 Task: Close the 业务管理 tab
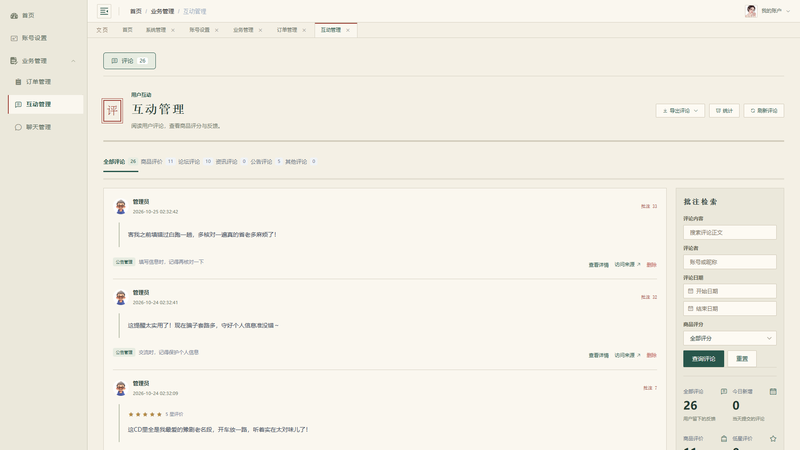tap(260, 30)
